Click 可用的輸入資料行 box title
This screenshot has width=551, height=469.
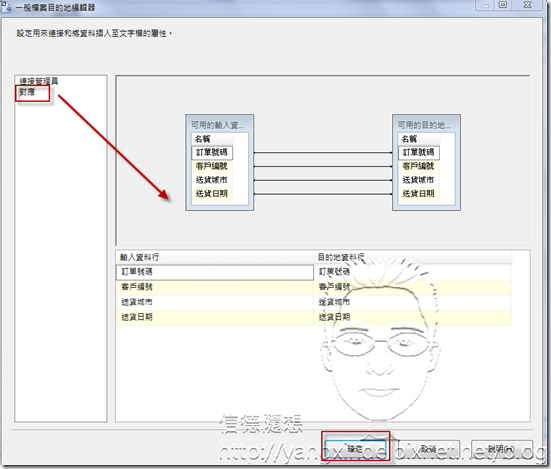pos(218,125)
